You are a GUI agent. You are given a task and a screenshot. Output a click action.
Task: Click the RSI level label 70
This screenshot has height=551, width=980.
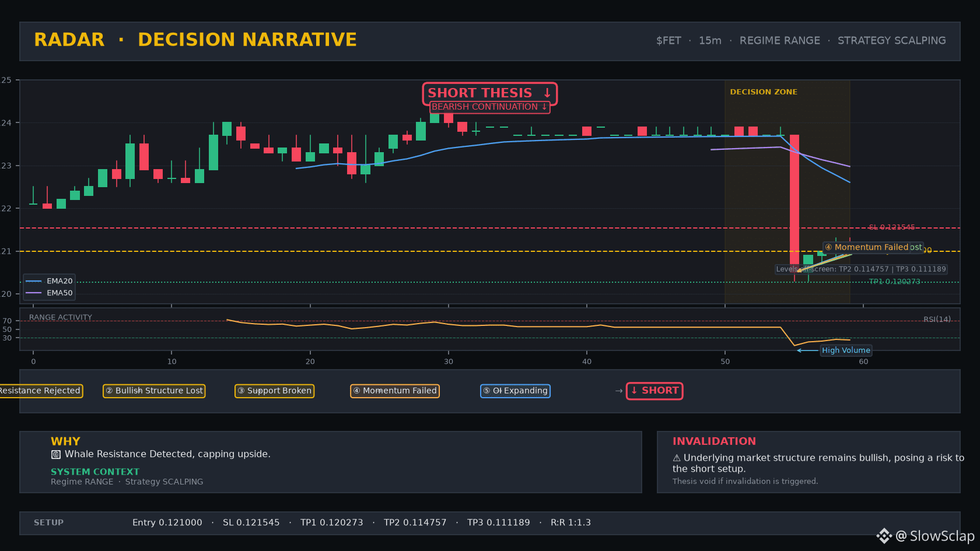point(7,321)
